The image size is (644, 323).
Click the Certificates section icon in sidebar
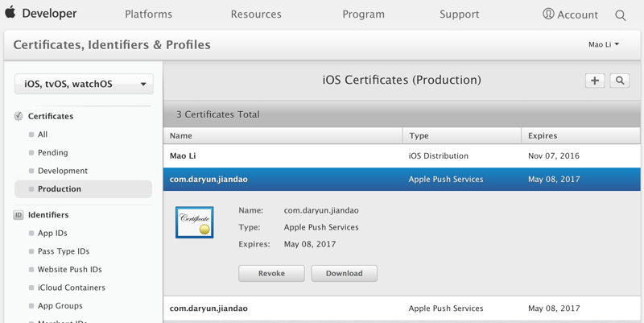[x=19, y=116]
